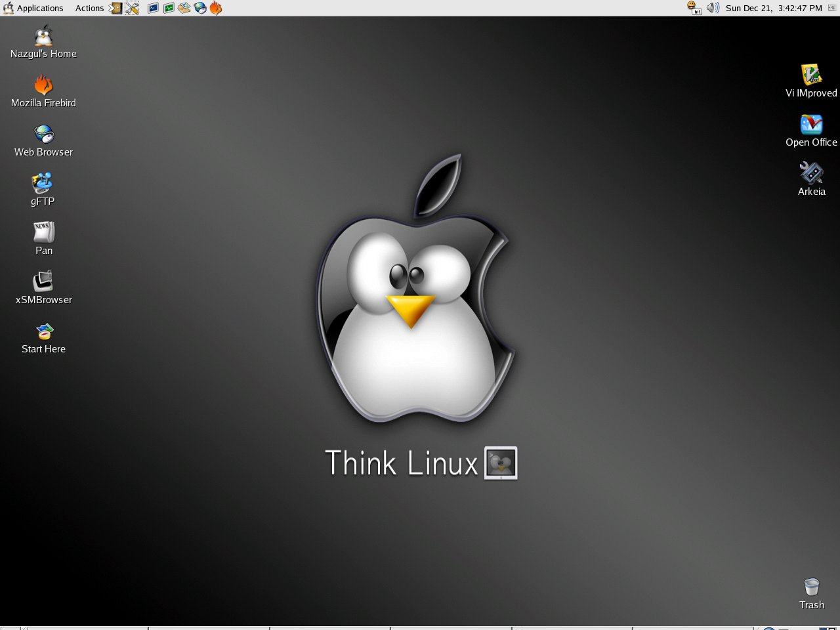This screenshot has width=840, height=630.
Task: Click the smiley 'hi!' messenger tray icon
Action: 694,8
